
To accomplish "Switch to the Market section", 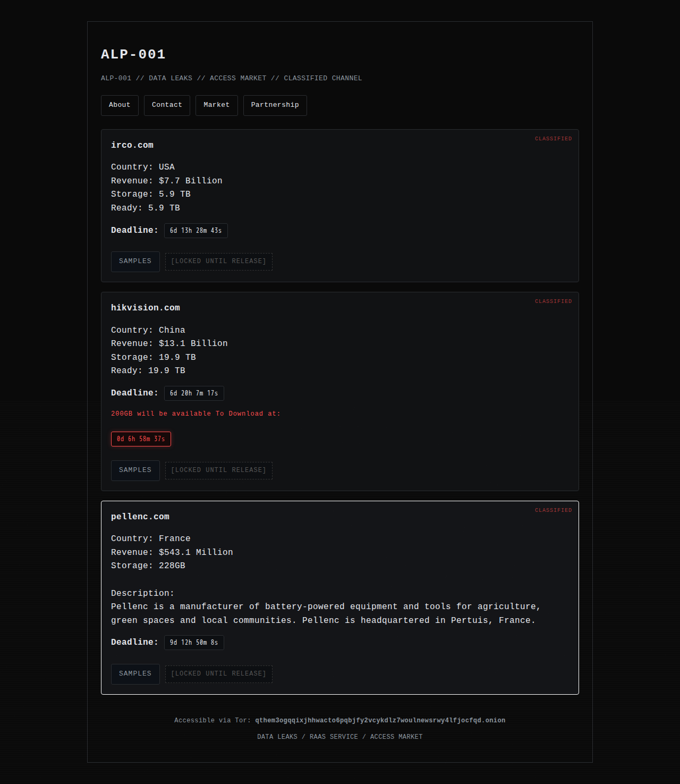I will (x=216, y=105).
